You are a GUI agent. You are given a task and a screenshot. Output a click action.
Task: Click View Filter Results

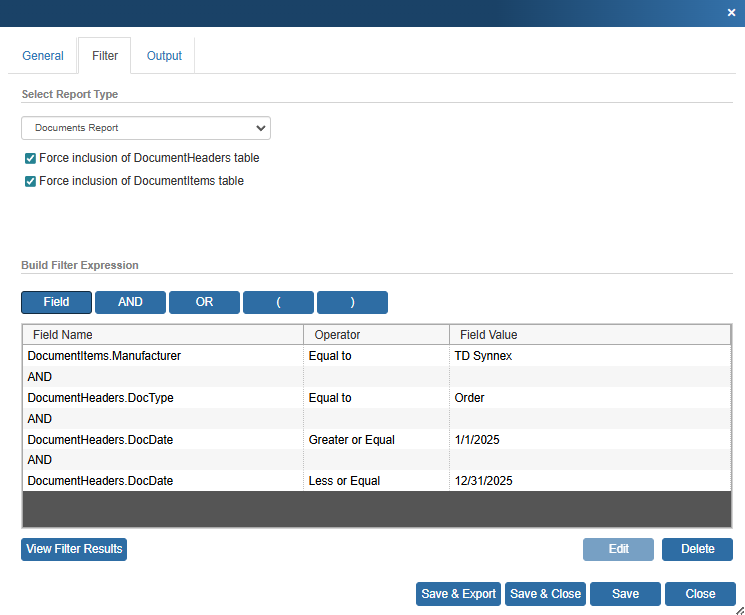pos(74,549)
